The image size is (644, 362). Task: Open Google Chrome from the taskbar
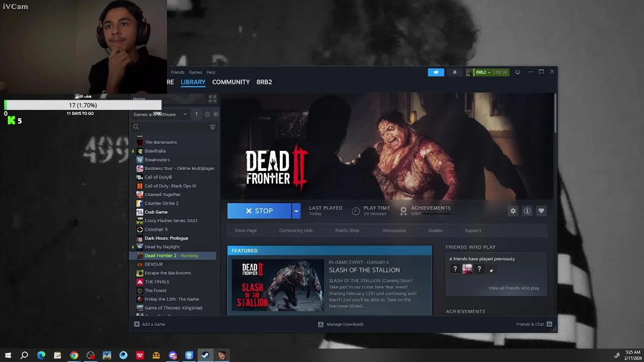(x=74, y=355)
